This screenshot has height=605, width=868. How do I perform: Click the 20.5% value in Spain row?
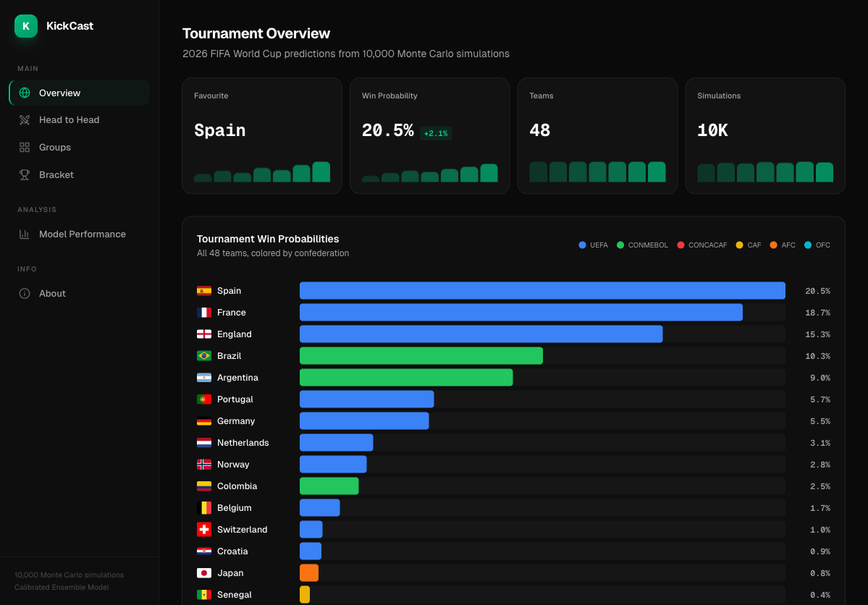[x=817, y=291]
